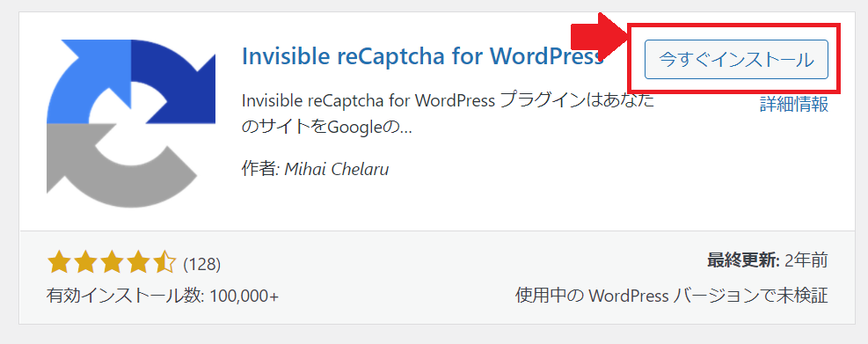Click the author name Mihai Chelaru

click(337, 169)
